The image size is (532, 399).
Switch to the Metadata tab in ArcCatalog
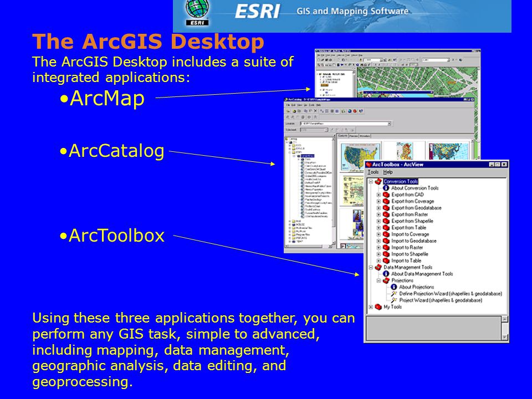pyautogui.click(x=365, y=136)
